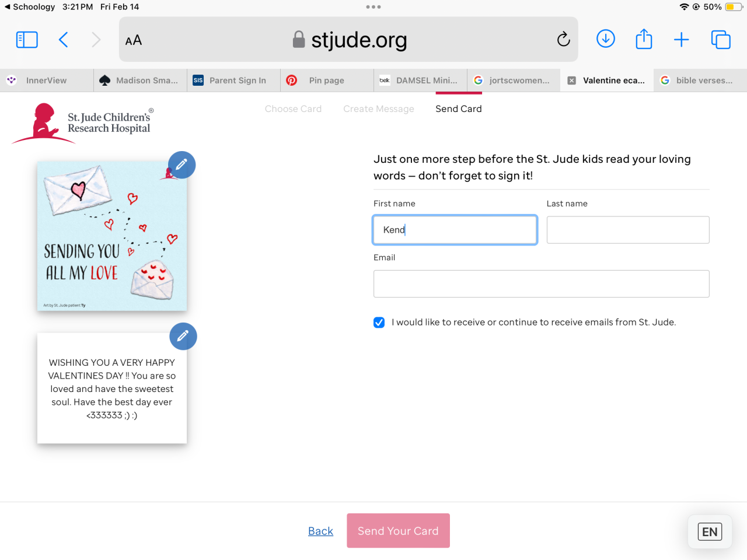This screenshot has width=747, height=560.
Task: Switch to the Pin page tab
Action: (x=326, y=80)
